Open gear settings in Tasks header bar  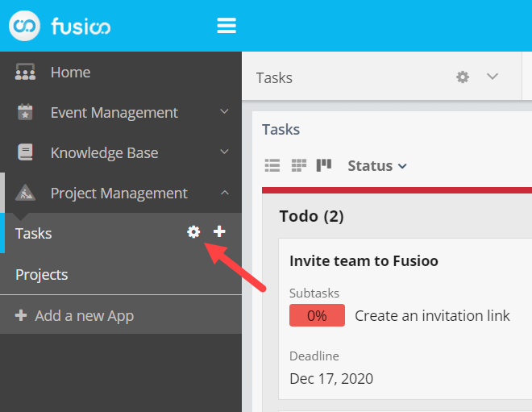pyautogui.click(x=462, y=77)
